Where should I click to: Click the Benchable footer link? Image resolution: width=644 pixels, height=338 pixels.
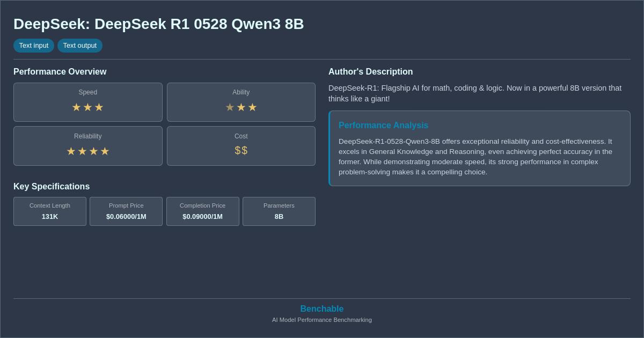point(321,308)
